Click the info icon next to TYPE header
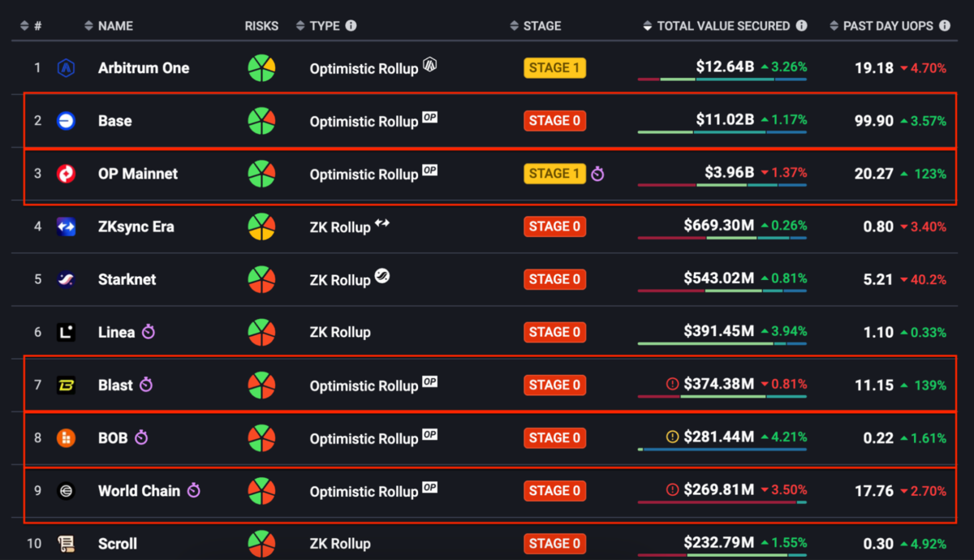The image size is (974, 560). point(351,26)
